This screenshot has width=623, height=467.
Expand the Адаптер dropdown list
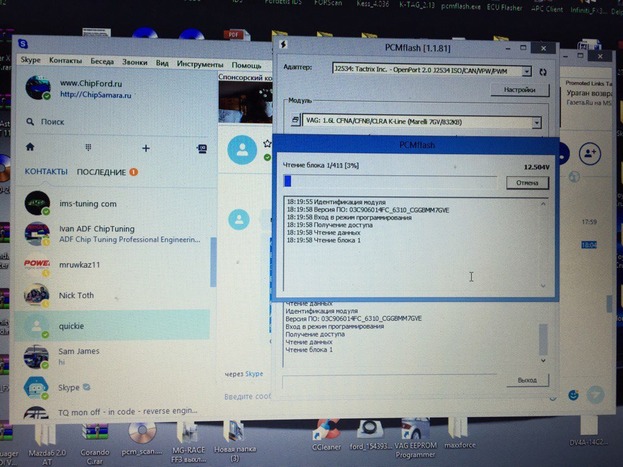pos(523,69)
